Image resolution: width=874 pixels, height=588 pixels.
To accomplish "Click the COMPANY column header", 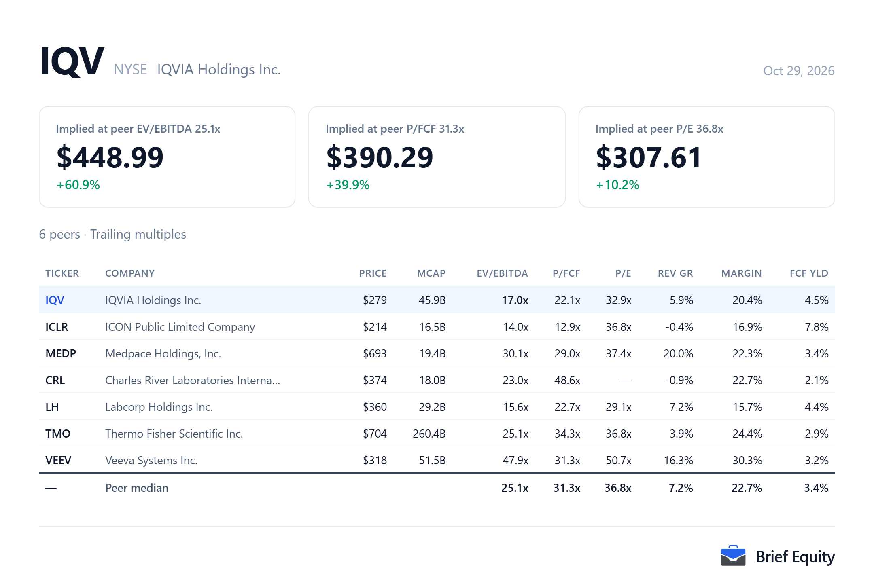I will coord(130,273).
